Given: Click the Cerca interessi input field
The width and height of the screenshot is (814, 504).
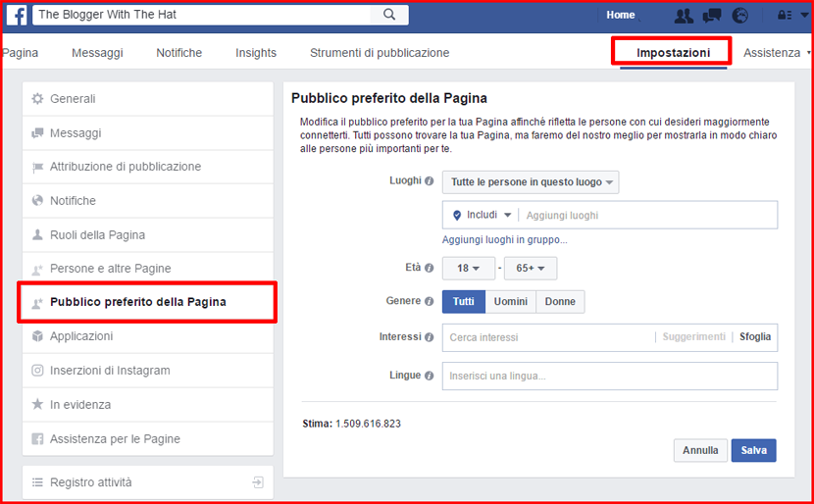Looking at the screenshot, I should pyautogui.click(x=549, y=337).
